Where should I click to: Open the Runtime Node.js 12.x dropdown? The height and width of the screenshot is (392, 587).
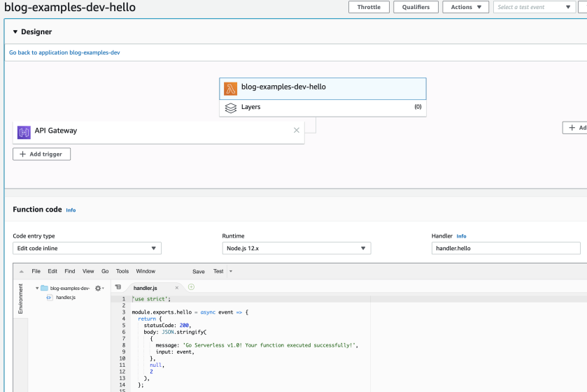[297, 248]
